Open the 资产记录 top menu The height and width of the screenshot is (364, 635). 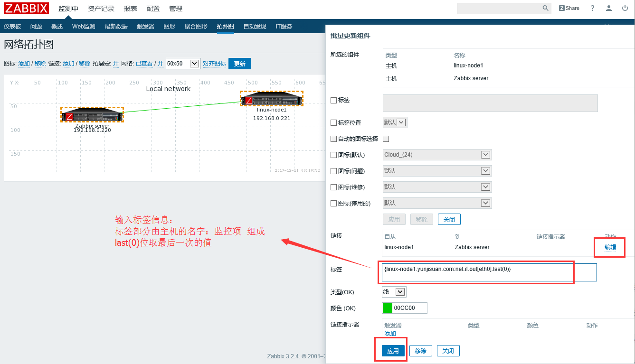(x=101, y=9)
